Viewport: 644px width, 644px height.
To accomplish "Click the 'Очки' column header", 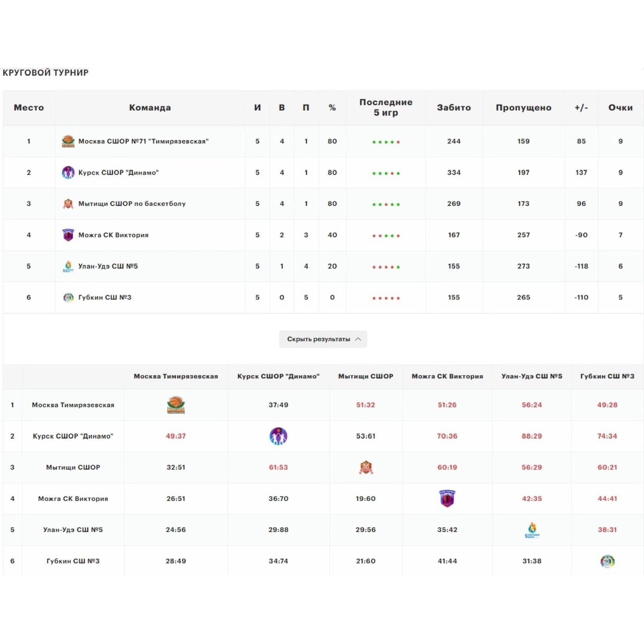I will [621, 107].
